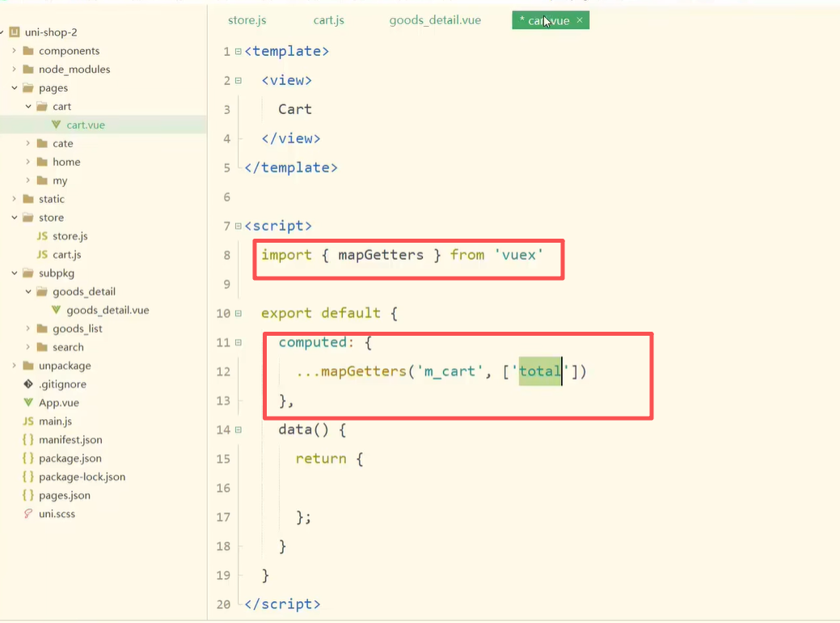
Task: Expand the cate folder chevron
Action: click(x=27, y=143)
